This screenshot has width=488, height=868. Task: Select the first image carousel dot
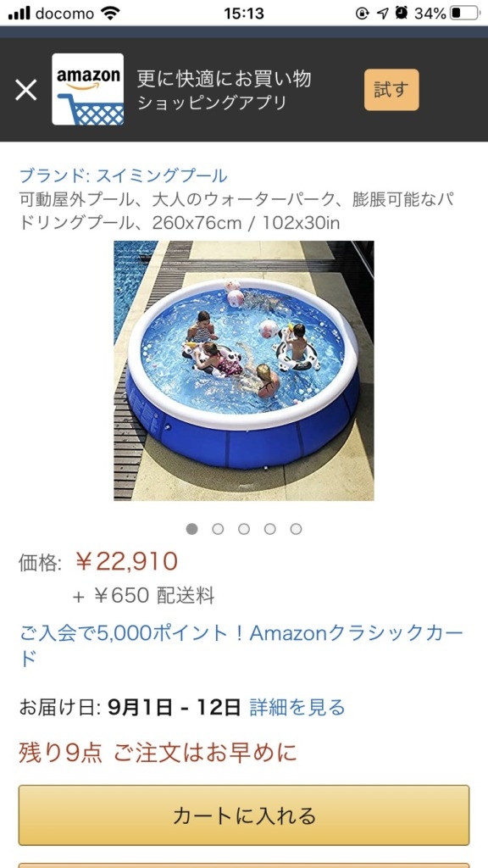click(x=192, y=529)
